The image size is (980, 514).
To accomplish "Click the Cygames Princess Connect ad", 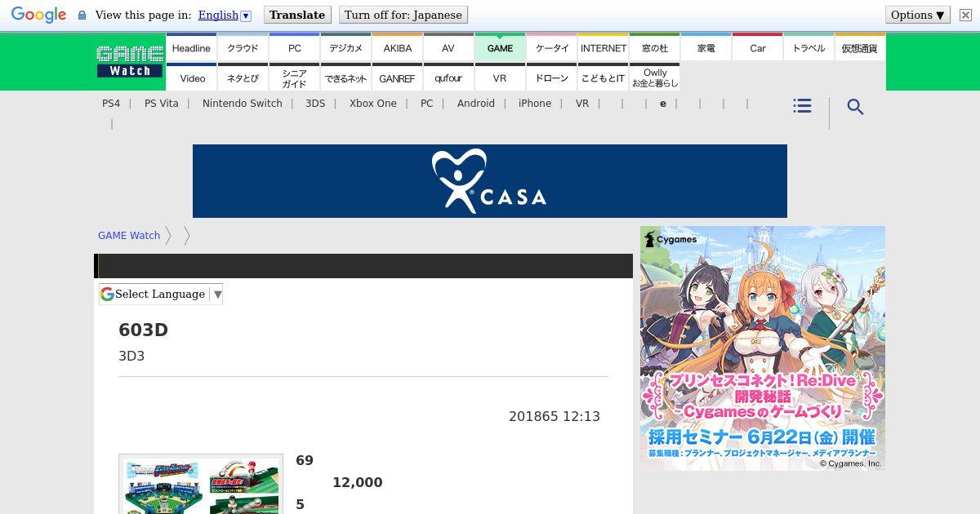I will [x=763, y=348].
